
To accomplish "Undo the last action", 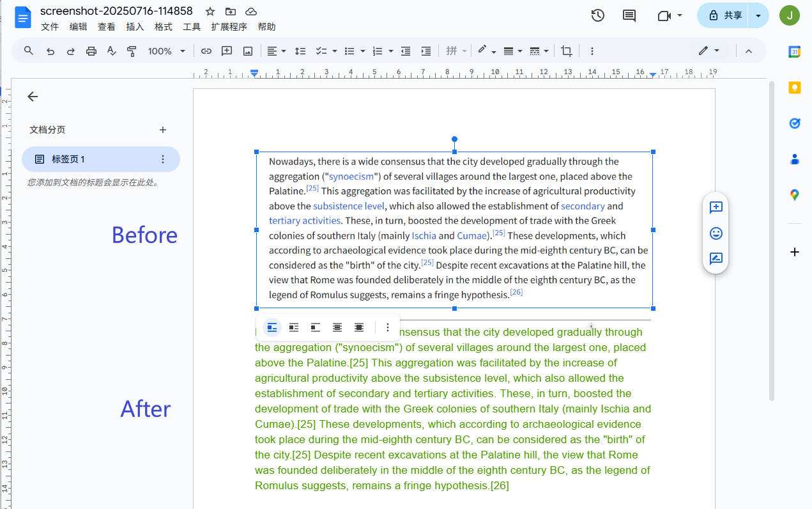I will (x=50, y=51).
